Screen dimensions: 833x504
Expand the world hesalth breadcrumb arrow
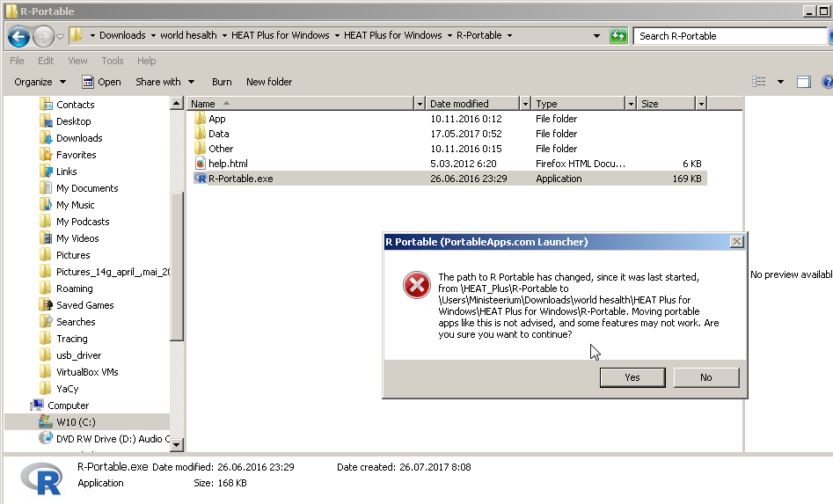coord(224,35)
